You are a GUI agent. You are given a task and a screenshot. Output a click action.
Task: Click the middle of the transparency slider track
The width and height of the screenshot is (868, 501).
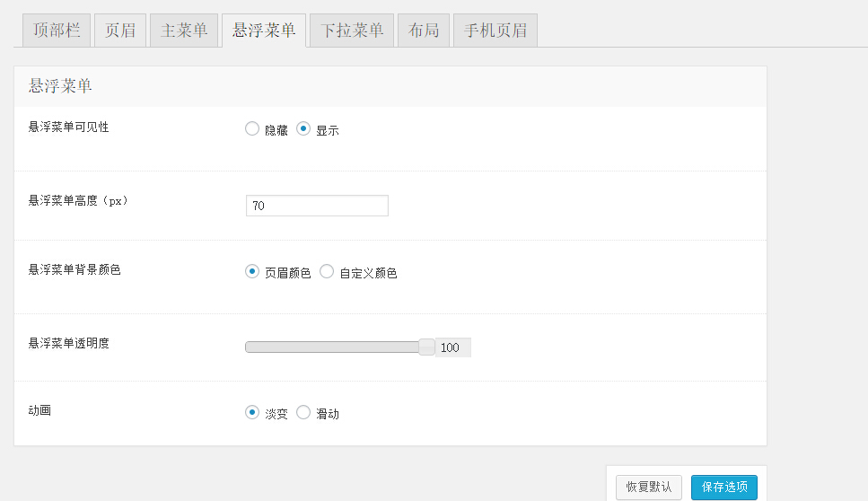tap(334, 347)
